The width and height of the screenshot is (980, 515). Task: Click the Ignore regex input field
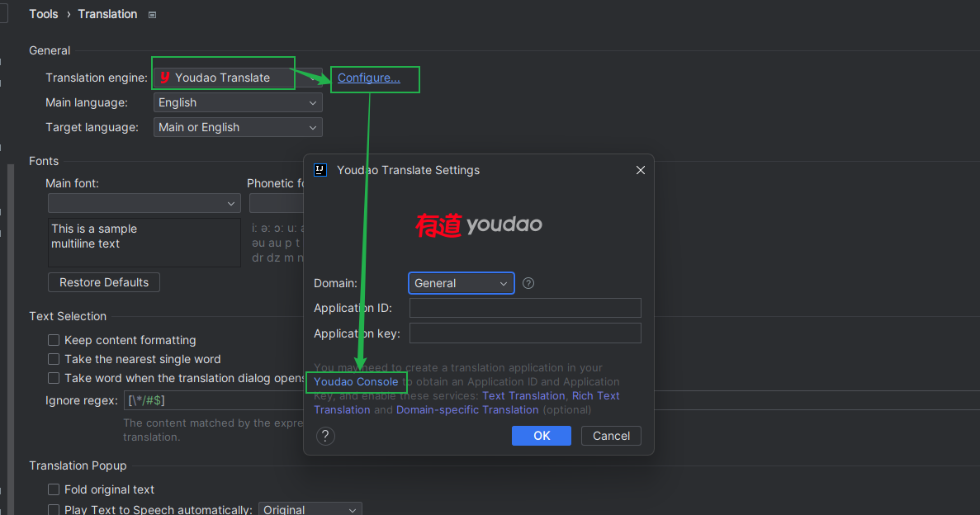tap(214, 400)
